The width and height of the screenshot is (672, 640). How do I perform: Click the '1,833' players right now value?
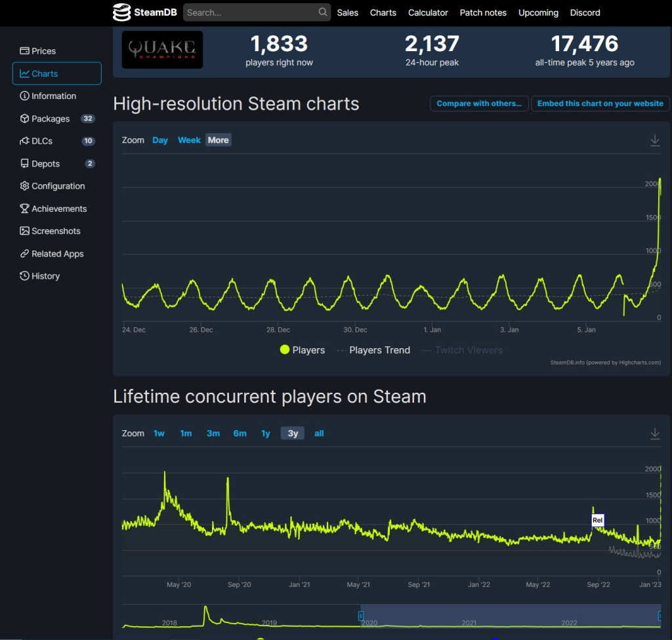279,44
